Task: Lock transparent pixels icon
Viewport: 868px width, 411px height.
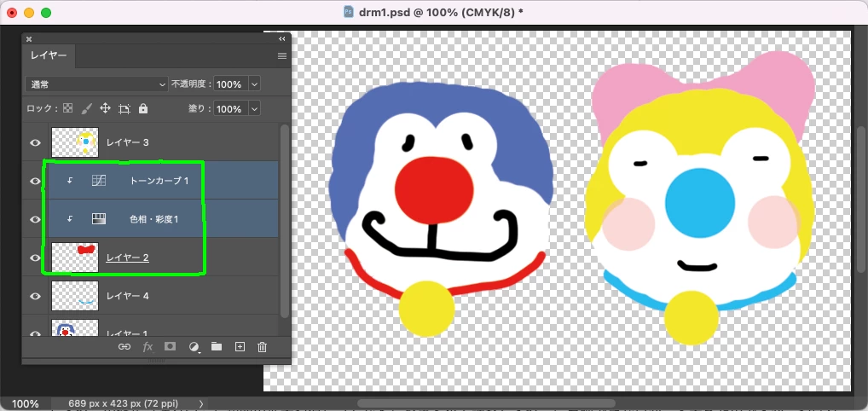Action: coord(67,108)
